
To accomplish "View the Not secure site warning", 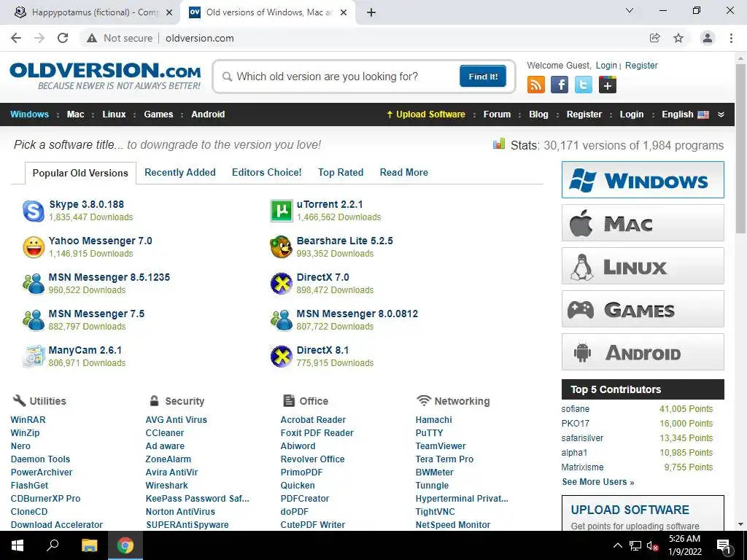I will pos(120,38).
